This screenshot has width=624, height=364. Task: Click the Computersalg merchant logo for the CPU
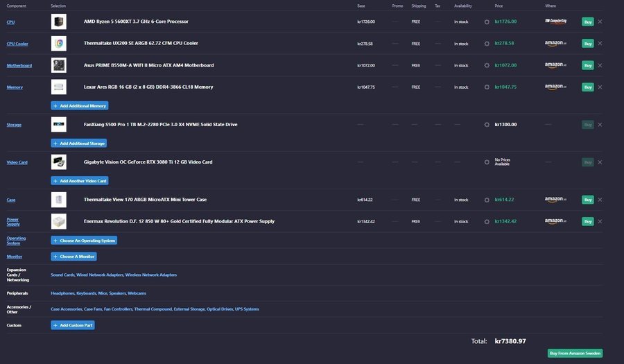[x=555, y=21]
